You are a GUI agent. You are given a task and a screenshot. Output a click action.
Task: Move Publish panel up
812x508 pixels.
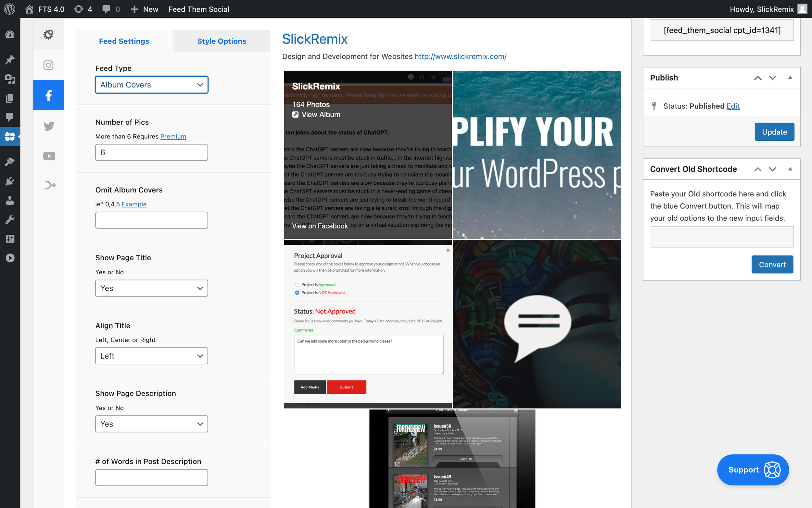(x=758, y=78)
